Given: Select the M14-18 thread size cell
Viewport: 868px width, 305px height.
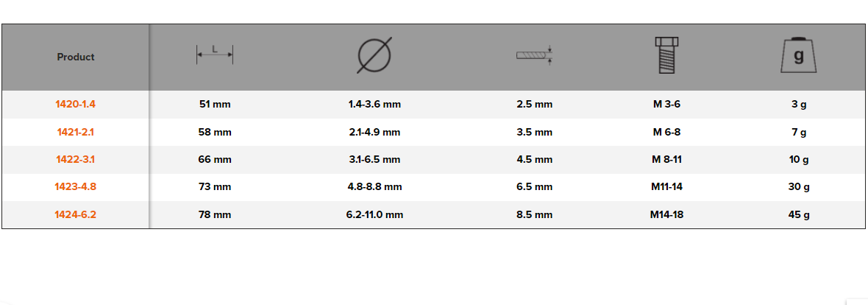Looking at the screenshot, I should [666, 215].
